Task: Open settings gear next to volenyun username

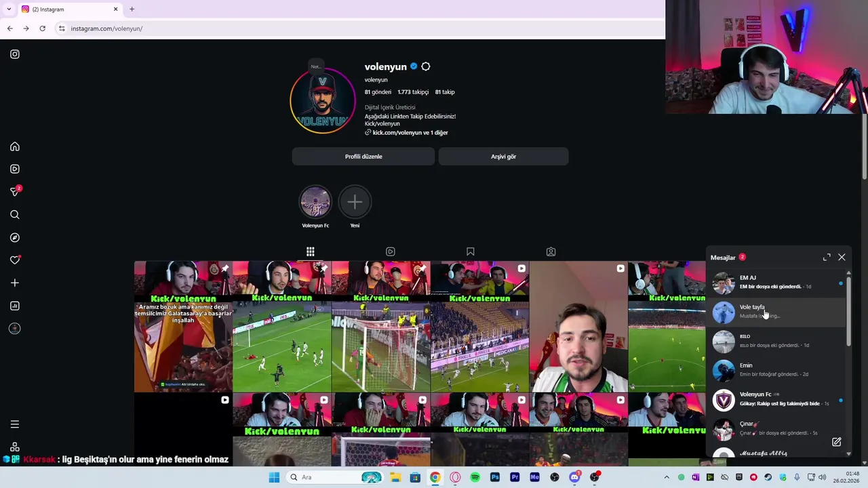Action: (x=426, y=66)
